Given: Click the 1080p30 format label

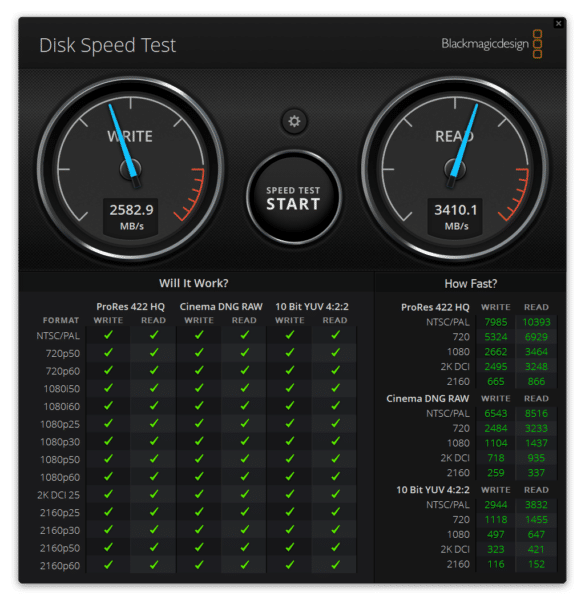Looking at the screenshot, I should (60, 442).
